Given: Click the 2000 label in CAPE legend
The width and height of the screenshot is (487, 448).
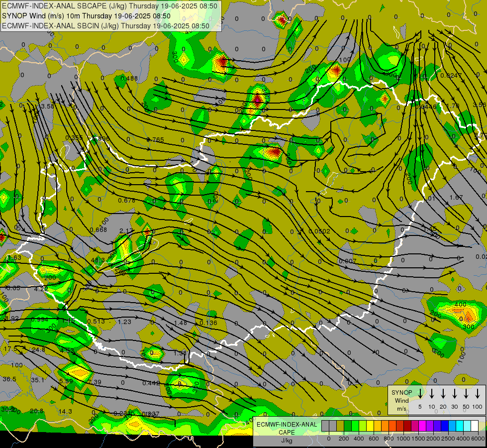Looking at the screenshot, I should tap(433, 439).
